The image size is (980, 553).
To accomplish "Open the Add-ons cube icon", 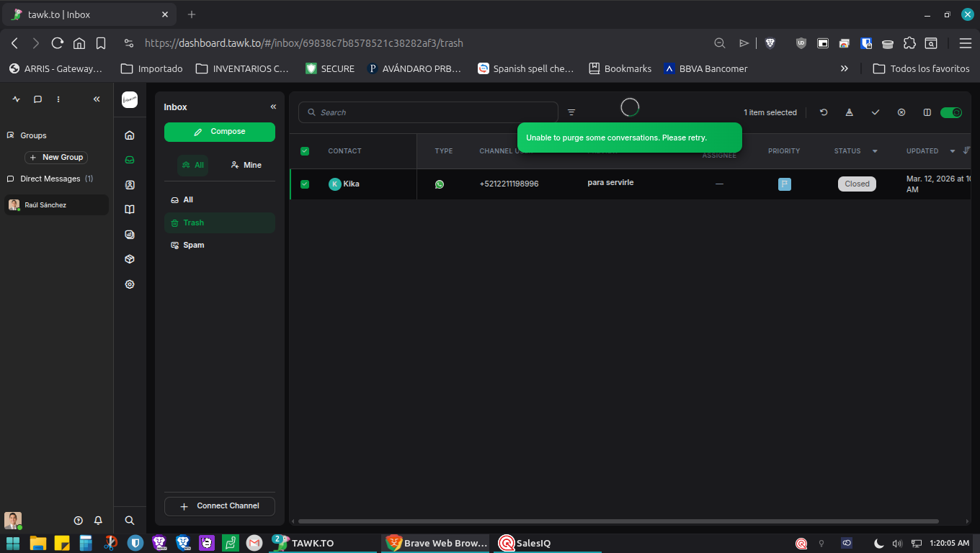I will point(130,259).
